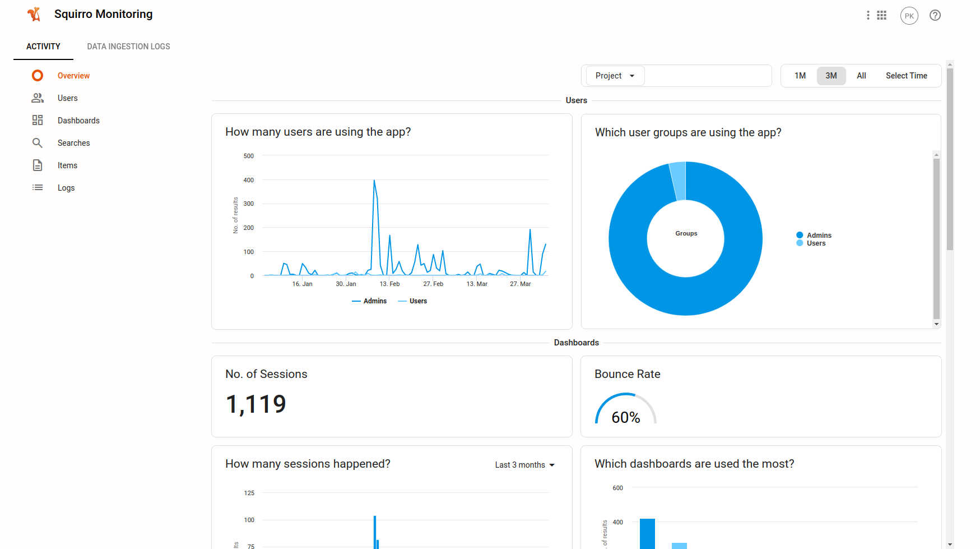
Task: Open the PK user profile avatar
Action: [x=909, y=16]
